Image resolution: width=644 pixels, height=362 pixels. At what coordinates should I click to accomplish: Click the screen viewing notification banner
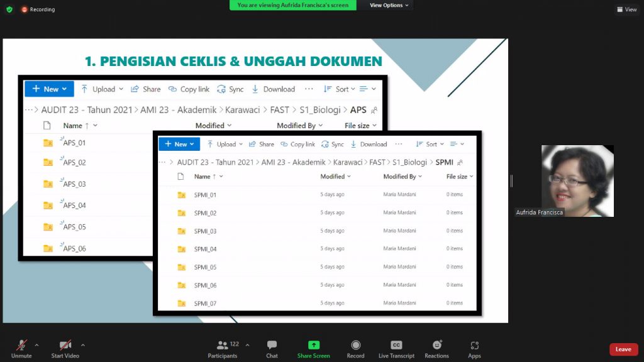293,5
